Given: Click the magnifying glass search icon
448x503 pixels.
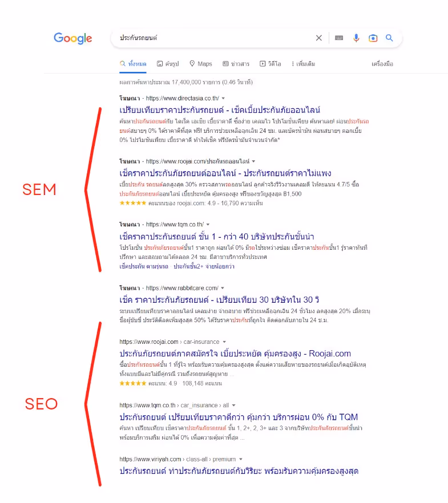Looking at the screenshot, I should point(389,38).
